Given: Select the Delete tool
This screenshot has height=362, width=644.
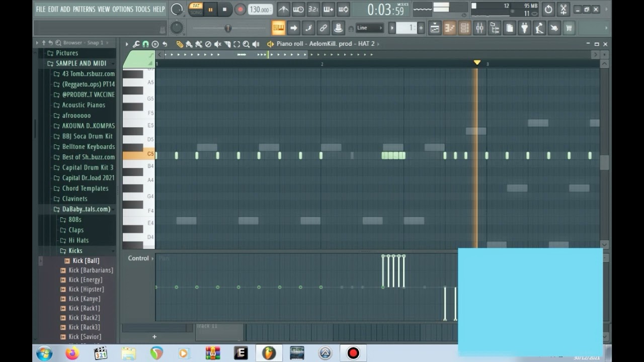Looking at the screenshot, I should point(208,44).
